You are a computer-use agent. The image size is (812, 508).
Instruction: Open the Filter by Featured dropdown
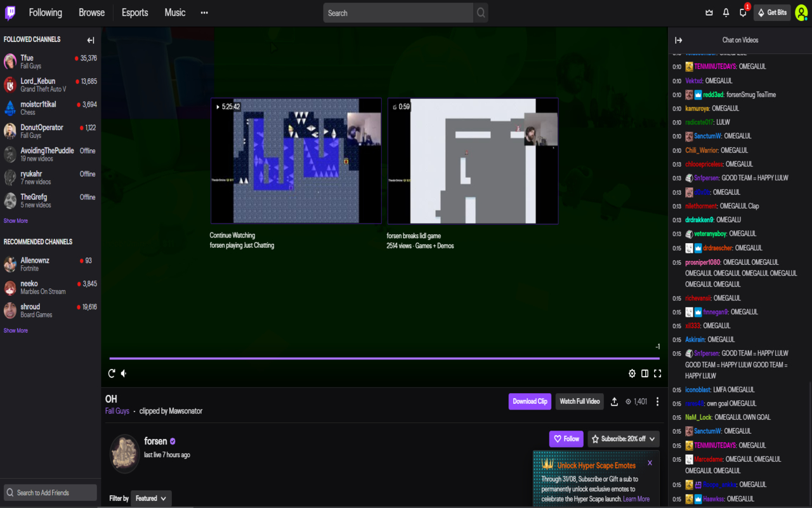tap(150, 498)
